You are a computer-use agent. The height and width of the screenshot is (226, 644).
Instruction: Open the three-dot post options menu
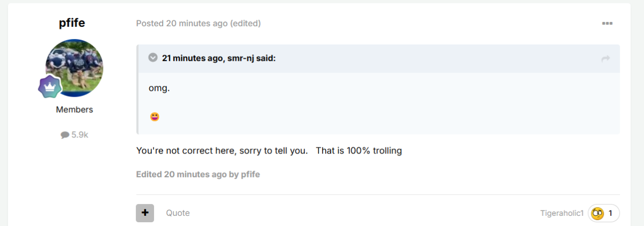click(607, 24)
